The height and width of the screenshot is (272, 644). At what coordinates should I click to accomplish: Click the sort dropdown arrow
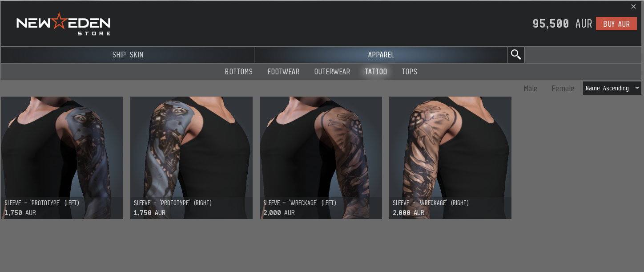pos(637,88)
